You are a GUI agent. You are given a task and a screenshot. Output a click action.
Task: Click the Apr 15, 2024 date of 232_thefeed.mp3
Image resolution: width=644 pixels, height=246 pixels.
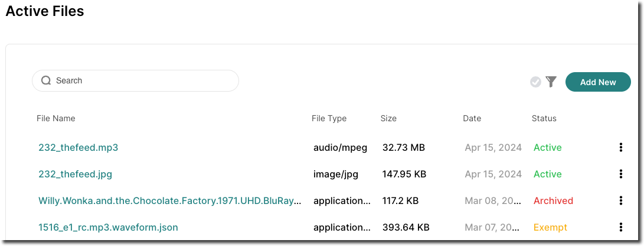click(x=493, y=147)
